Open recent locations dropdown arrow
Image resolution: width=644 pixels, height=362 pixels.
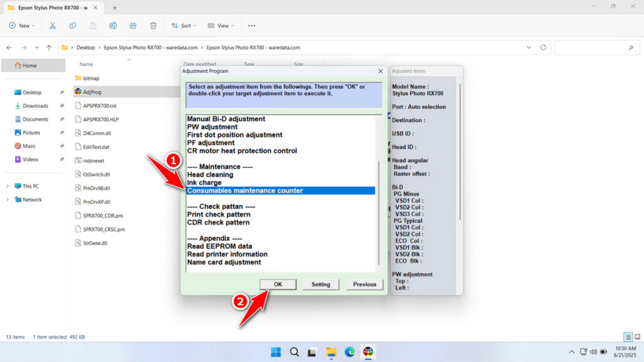[x=36, y=48]
